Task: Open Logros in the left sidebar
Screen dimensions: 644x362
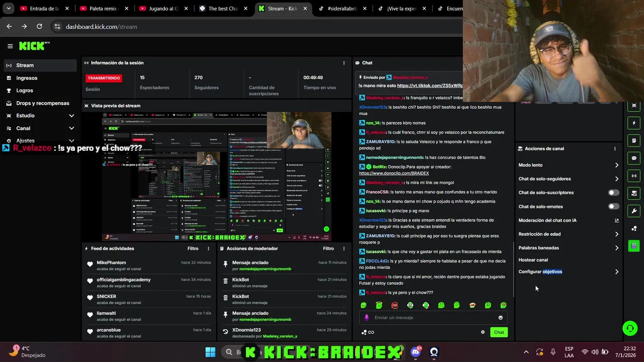Action: click(x=40, y=90)
